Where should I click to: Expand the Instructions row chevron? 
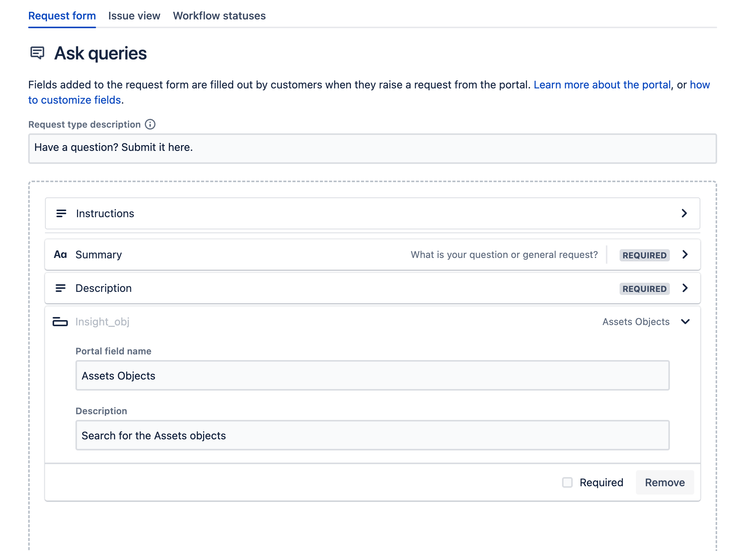(684, 213)
